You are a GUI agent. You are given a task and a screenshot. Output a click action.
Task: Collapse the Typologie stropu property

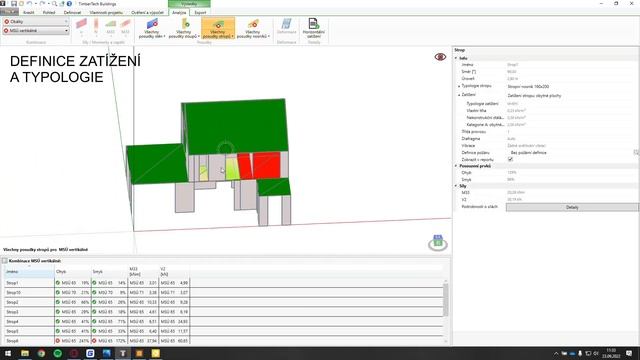(x=459, y=86)
